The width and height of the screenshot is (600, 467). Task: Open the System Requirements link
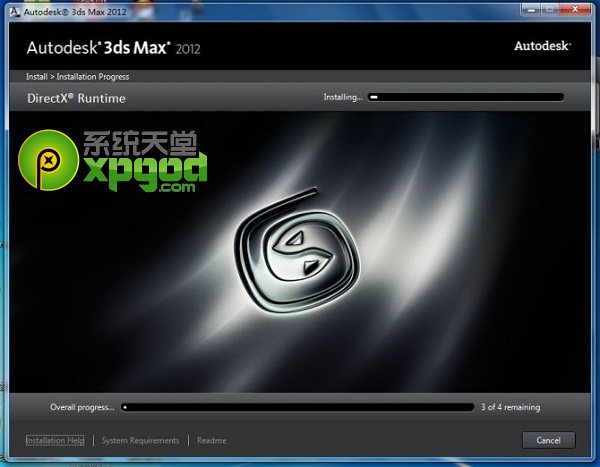click(140, 440)
